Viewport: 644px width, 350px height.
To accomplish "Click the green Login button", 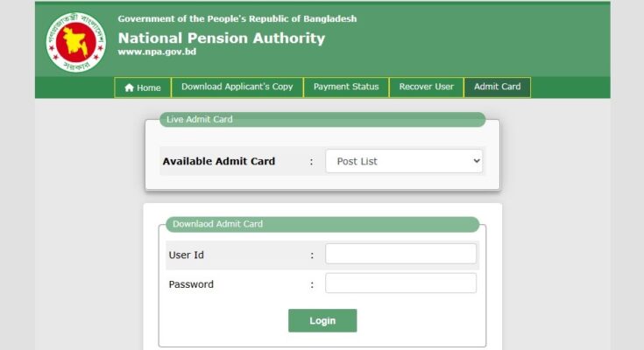I will (322, 320).
